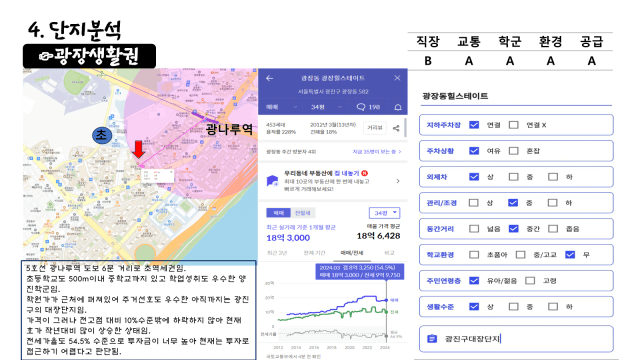Toggle 동간거리 중간 checkbox
Viewport: 640px width, 360px height.
(513, 229)
